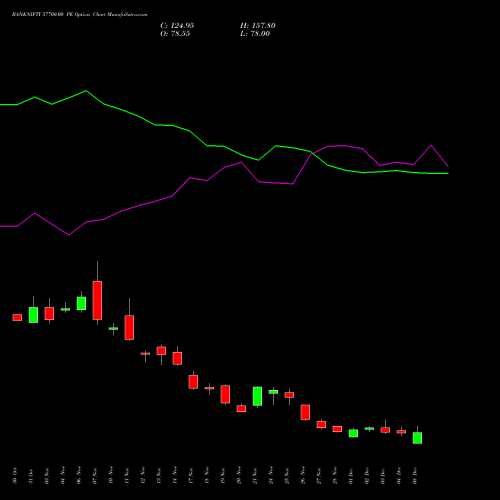This screenshot has height=500, width=500.
Task: Select the open value O: 78.55
Action: tap(175, 34)
